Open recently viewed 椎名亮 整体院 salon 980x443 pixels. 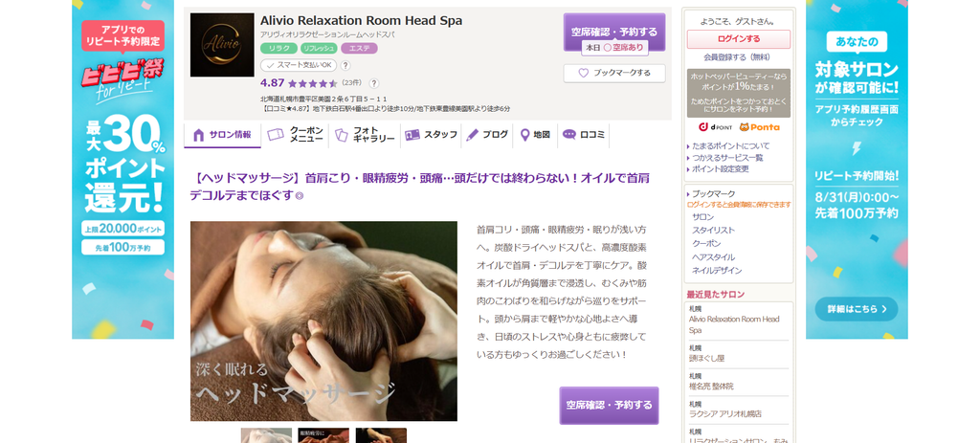(x=711, y=387)
